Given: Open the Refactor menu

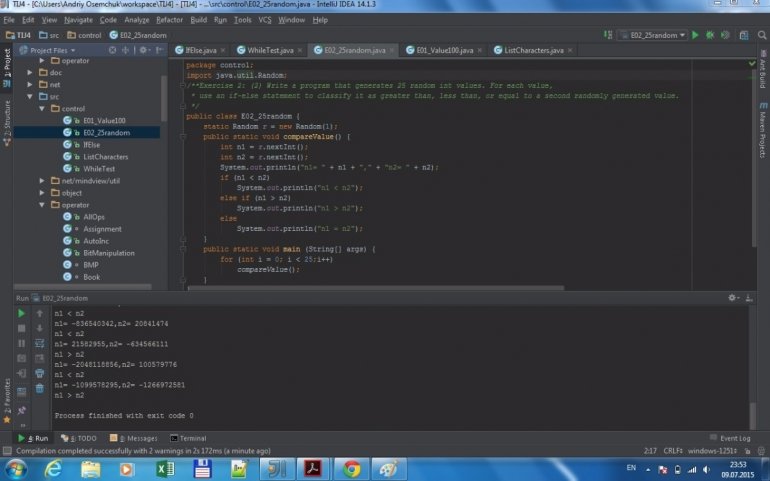Looking at the screenshot, I should coord(169,19).
